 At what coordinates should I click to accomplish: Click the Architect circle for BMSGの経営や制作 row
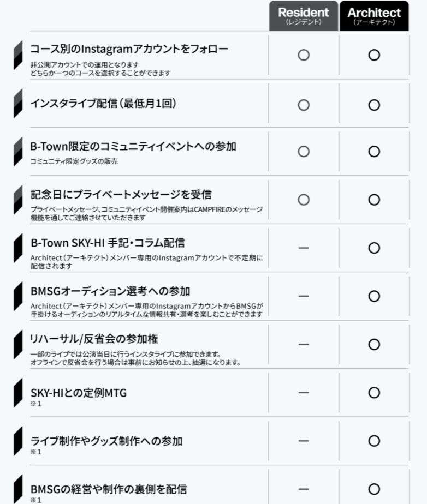(374, 489)
